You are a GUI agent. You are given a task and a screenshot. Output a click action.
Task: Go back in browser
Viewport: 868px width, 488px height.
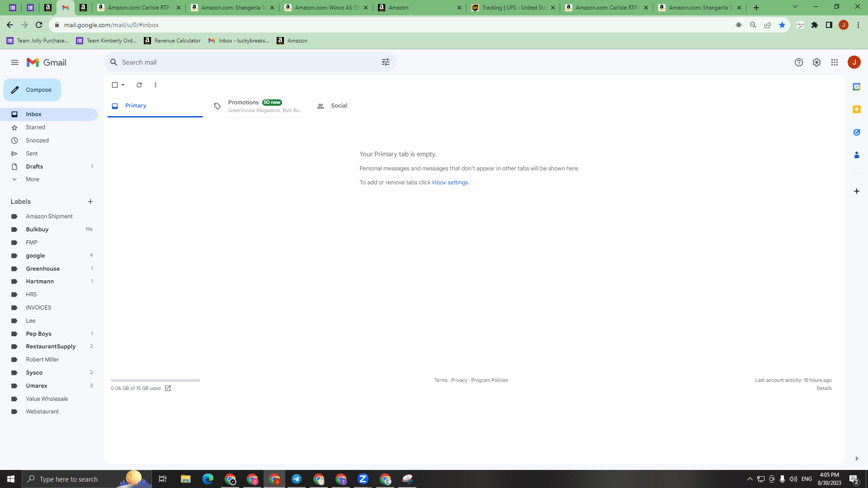10,25
